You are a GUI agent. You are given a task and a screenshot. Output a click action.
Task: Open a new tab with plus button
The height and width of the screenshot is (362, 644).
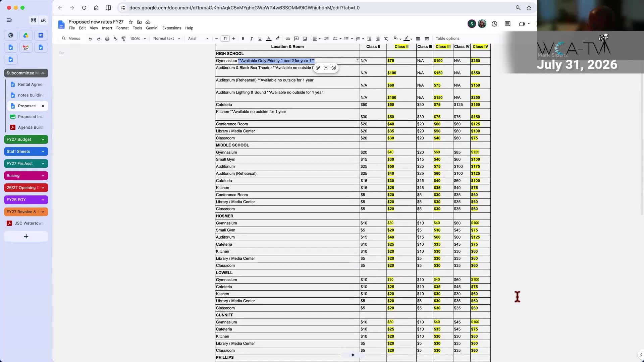pos(26,237)
